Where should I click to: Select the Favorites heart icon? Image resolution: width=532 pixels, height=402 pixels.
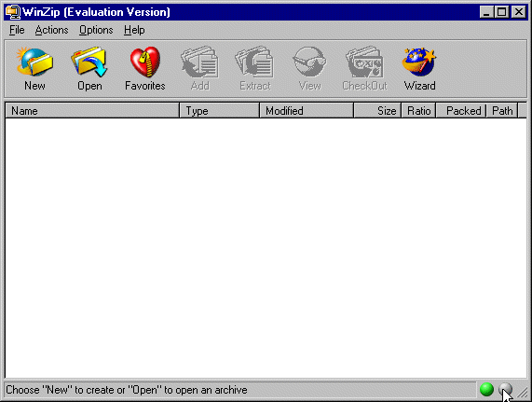pos(144,62)
